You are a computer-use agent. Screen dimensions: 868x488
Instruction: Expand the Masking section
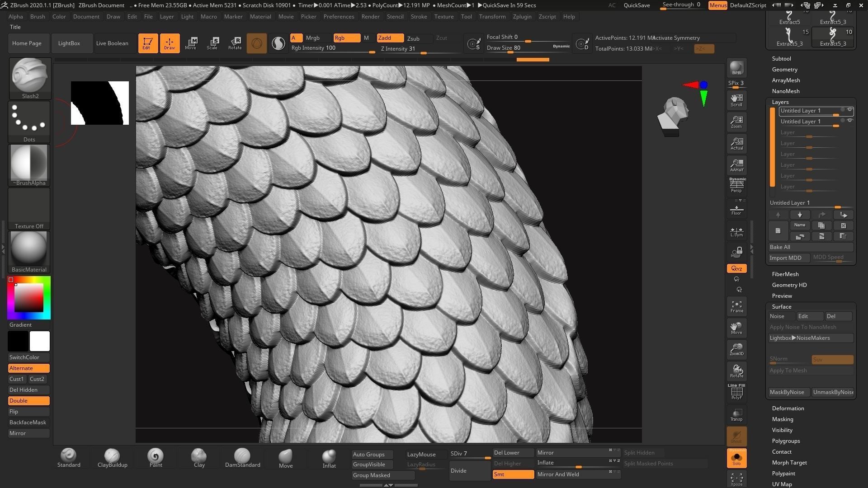coord(782,419)
